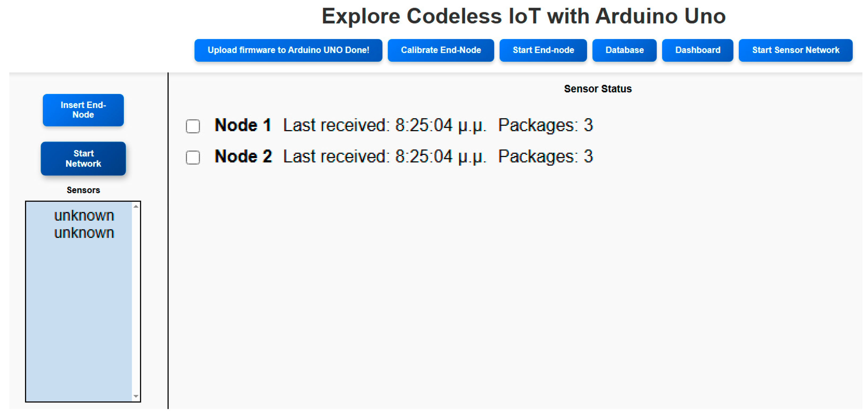Click the Insert End-Node button
The height and width of the screenshot is (418, 868).
tap(83, 110)
